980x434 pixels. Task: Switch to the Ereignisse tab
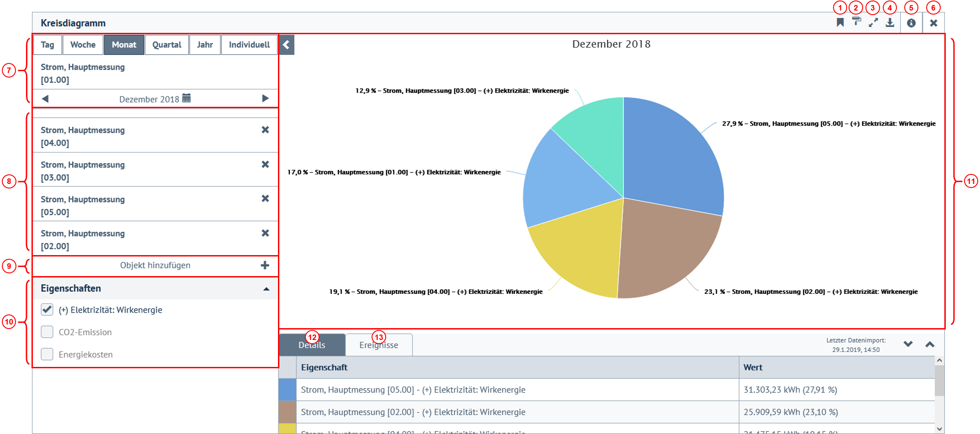[x=378, y=345]
